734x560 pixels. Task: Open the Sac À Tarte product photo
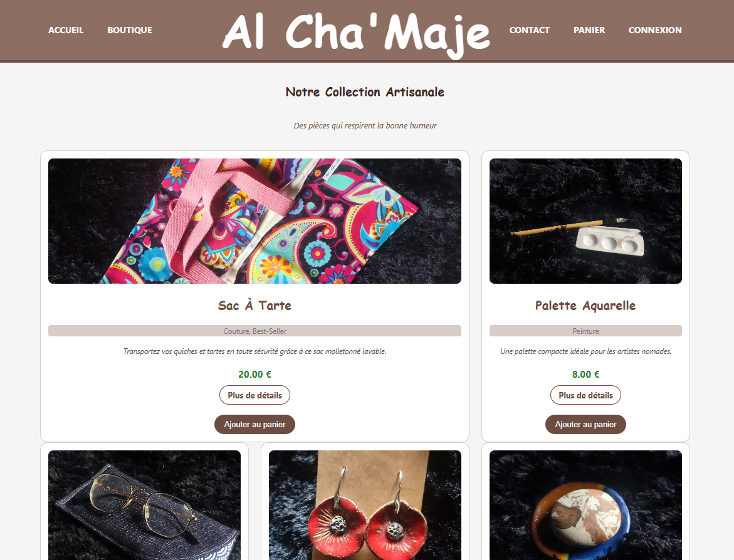(x=254, y=221)
